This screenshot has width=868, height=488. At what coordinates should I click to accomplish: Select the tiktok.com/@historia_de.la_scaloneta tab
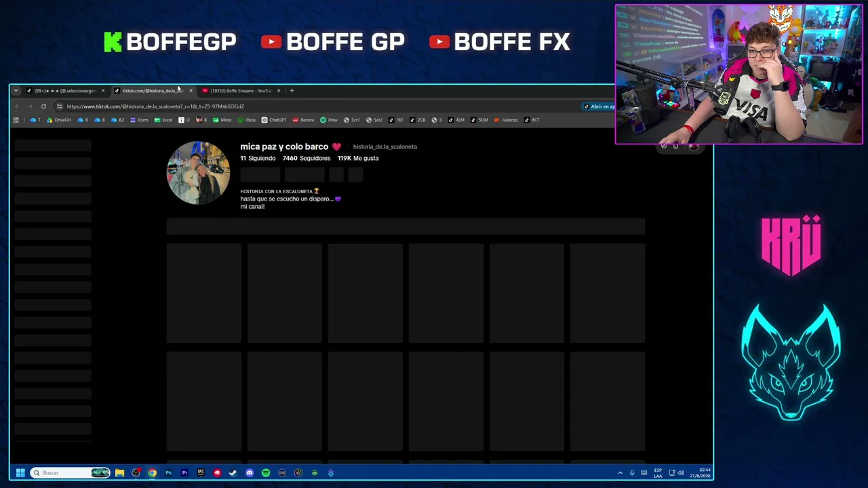pos(153,91)
